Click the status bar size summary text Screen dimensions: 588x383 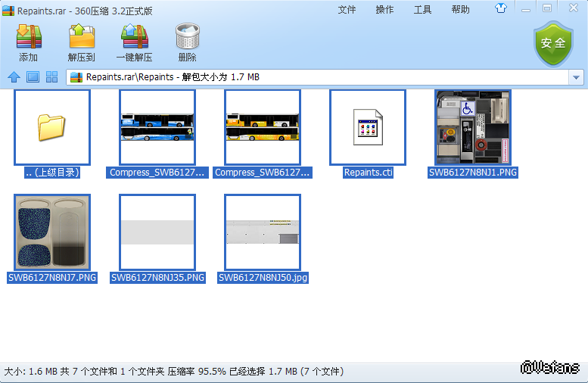click(x=173, y=372)
